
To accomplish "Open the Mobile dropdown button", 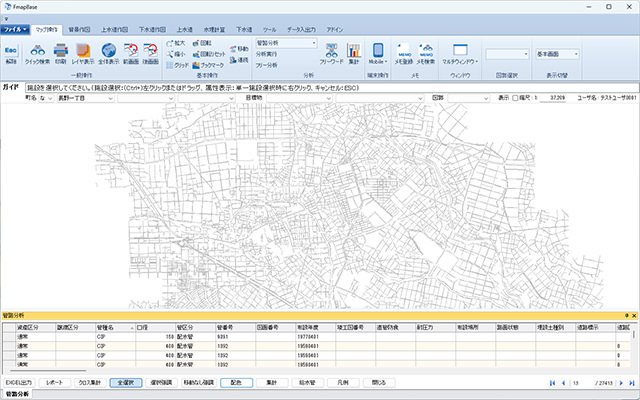I will 378,53.
